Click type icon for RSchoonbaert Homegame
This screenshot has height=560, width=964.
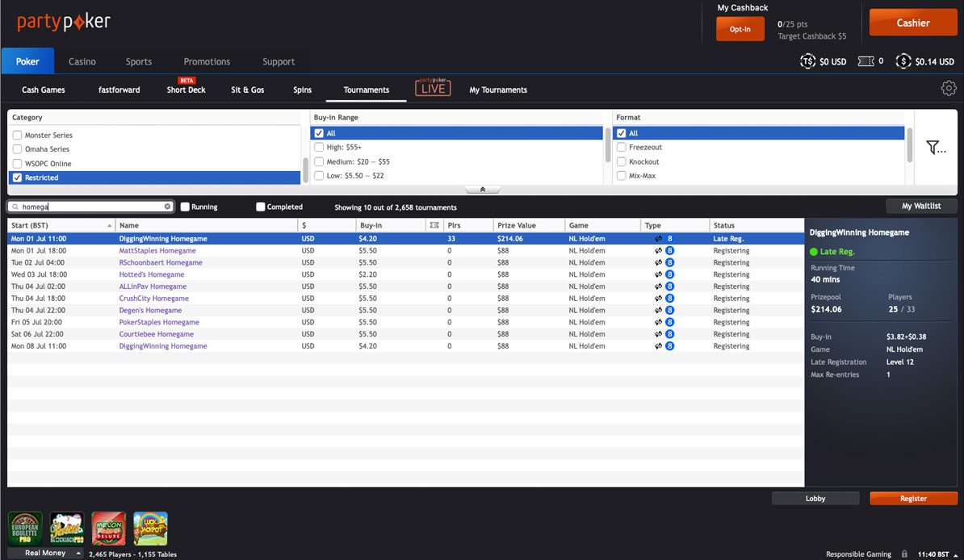pos(659,262)
